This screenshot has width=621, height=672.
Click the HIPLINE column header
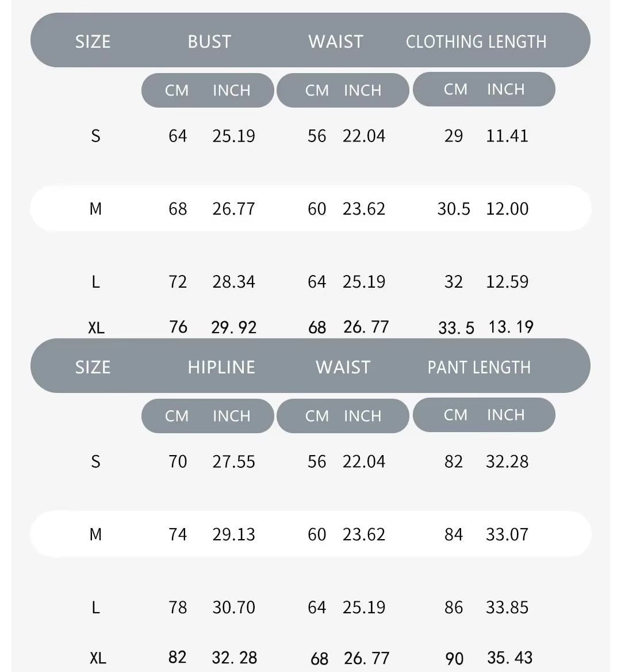click(x=221, y=367)
